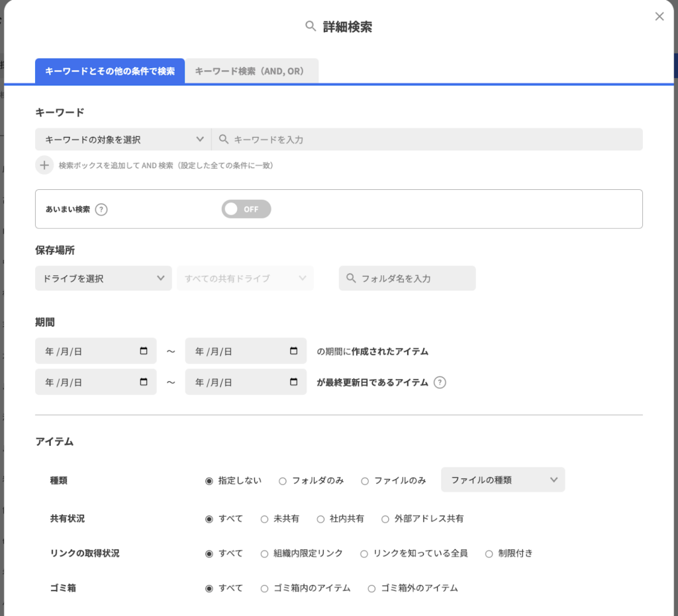Open calendar picker for creation start date

(x=144, y=351)
